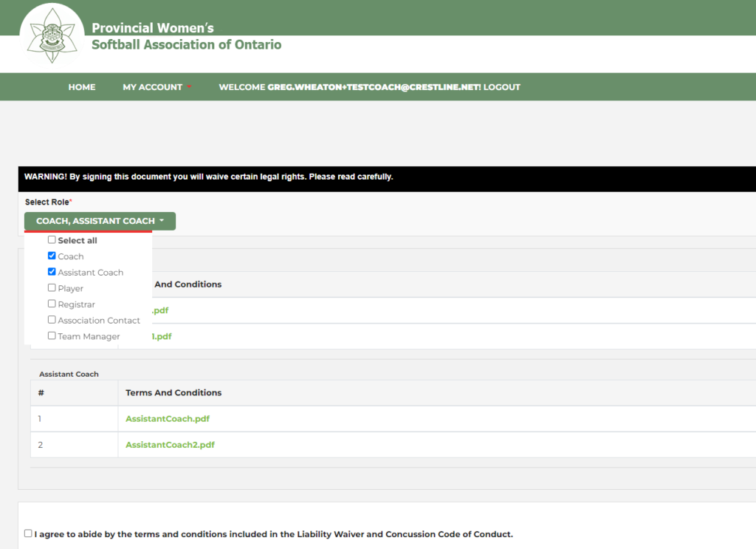Check the Select all checkbox
The image size is (756, 549).
pyautogui.click(x=52, y=240)
